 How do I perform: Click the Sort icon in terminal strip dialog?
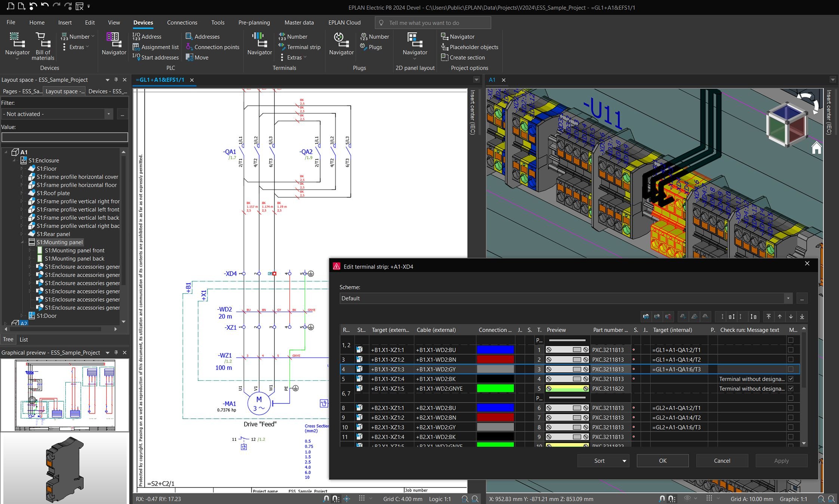(x=599, y=460)
